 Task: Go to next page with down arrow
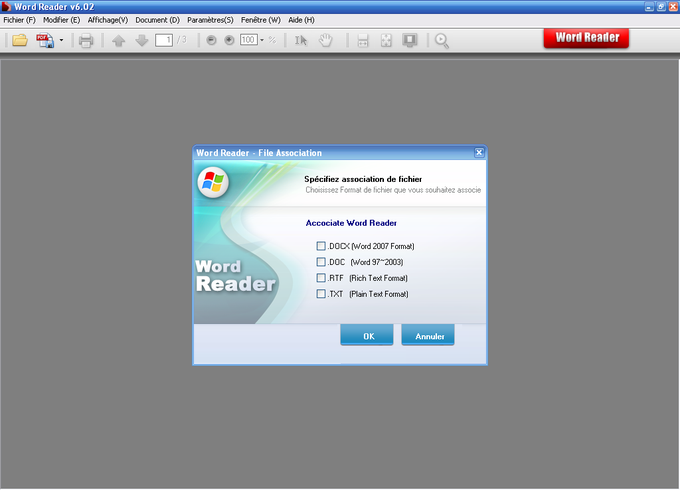point(142,40)
